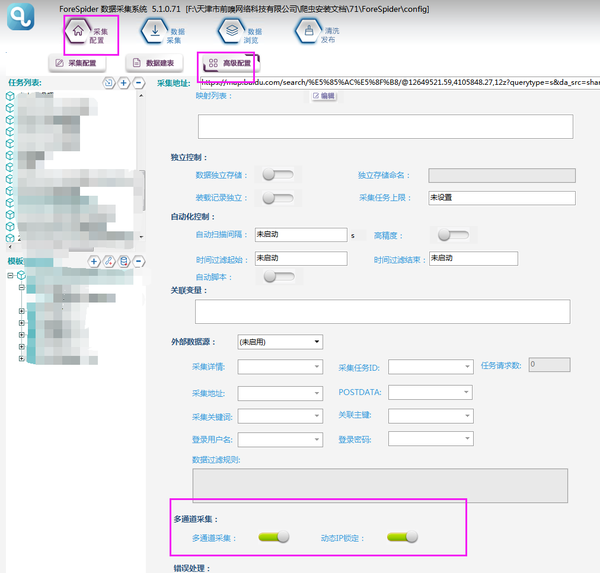This screenshot has height=573, width=600.
Task: Click the task list scroll-down arrow
Action: click(x=141, y=237)
